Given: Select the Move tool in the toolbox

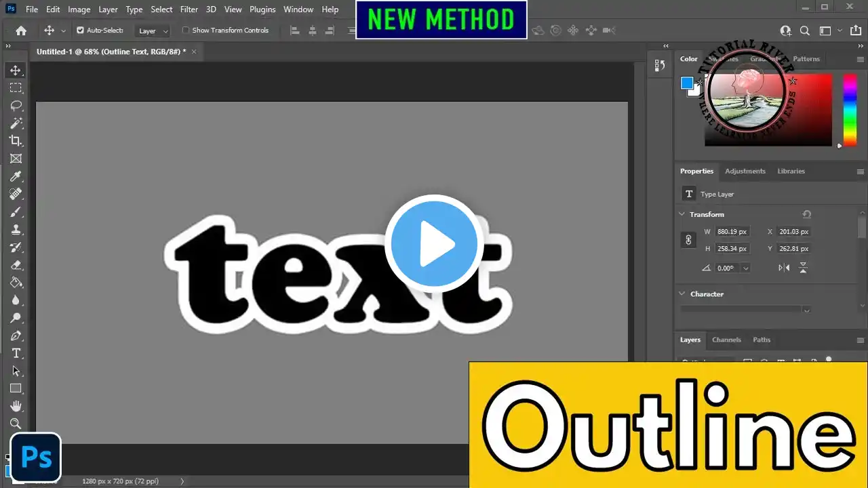Looking at the screenshot, I should [x=16, y=70].
